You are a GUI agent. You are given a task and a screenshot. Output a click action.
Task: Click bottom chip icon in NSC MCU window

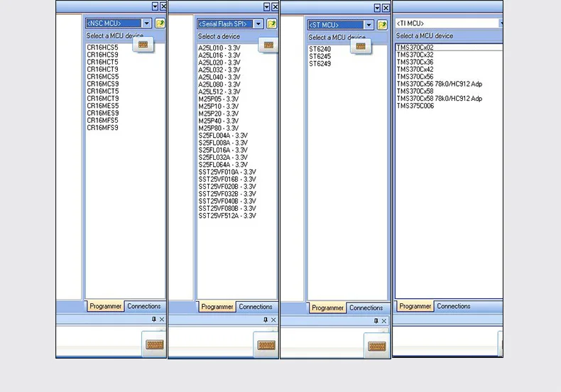pyautogui.click(x=155, y=344)
